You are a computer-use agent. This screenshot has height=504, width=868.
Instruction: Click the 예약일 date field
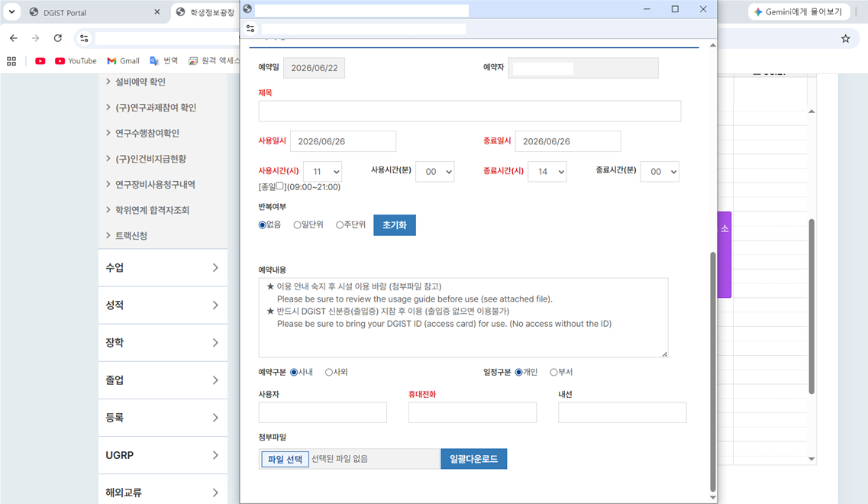click(314, 68)
